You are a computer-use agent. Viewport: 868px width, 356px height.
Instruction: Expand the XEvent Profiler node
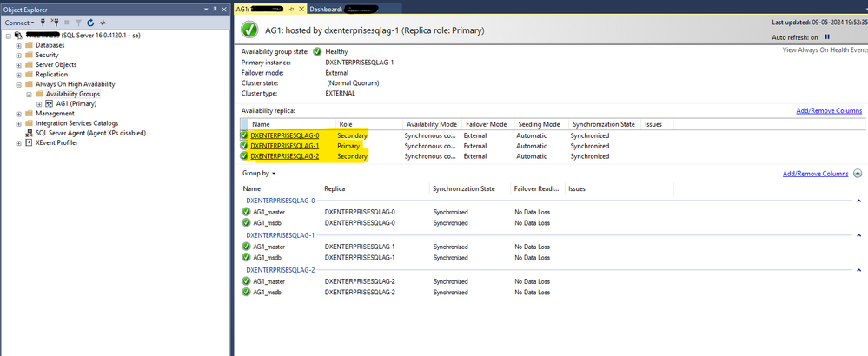[19, 142]
